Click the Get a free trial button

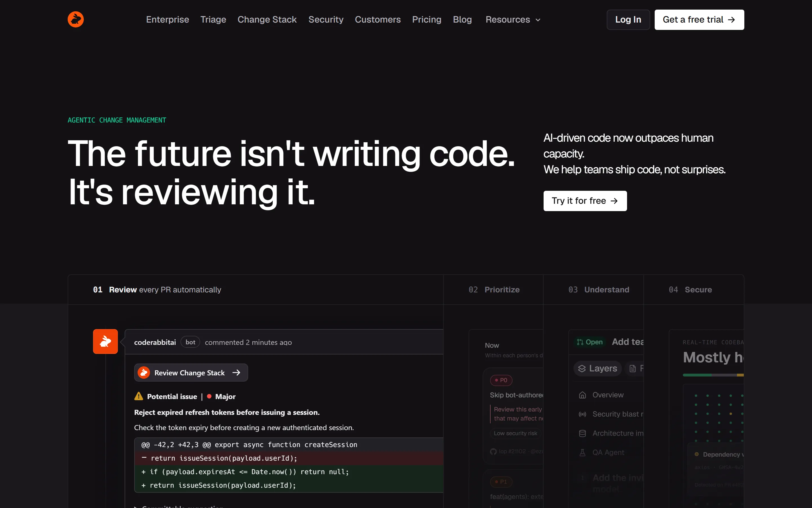(x=699, y=19)
